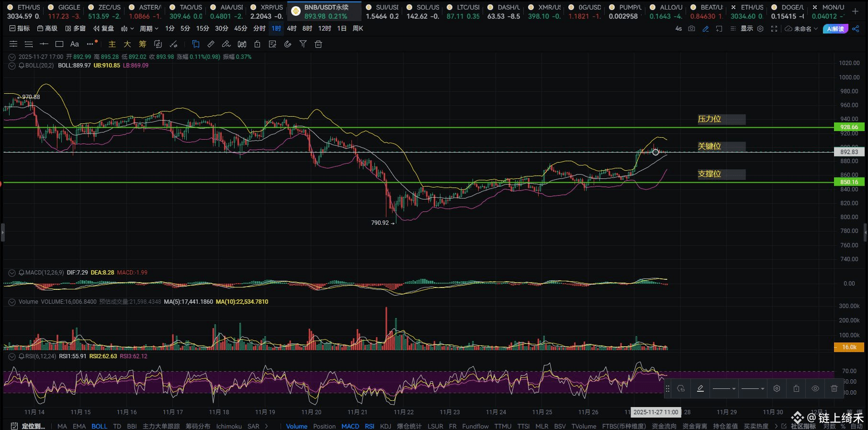This screenshot has width=868, height=430.
Task: Toggle lock on the selected drawing
Action: click(x=796, y=388)
